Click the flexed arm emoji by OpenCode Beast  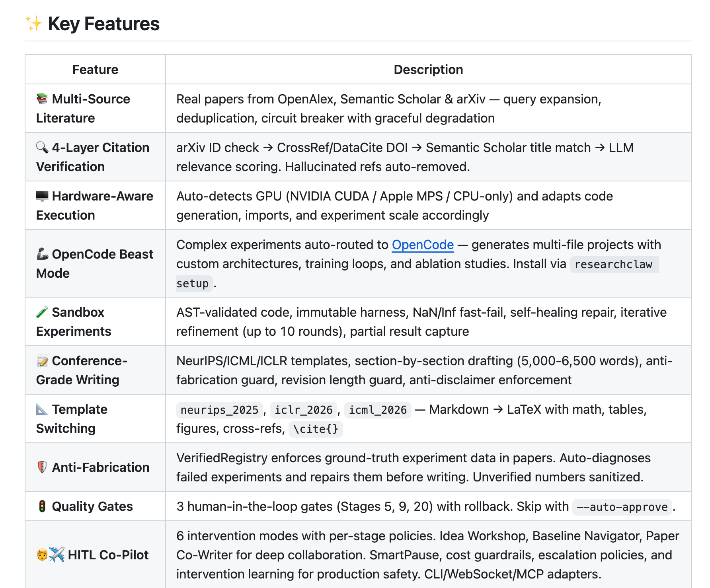pos(42,254)
